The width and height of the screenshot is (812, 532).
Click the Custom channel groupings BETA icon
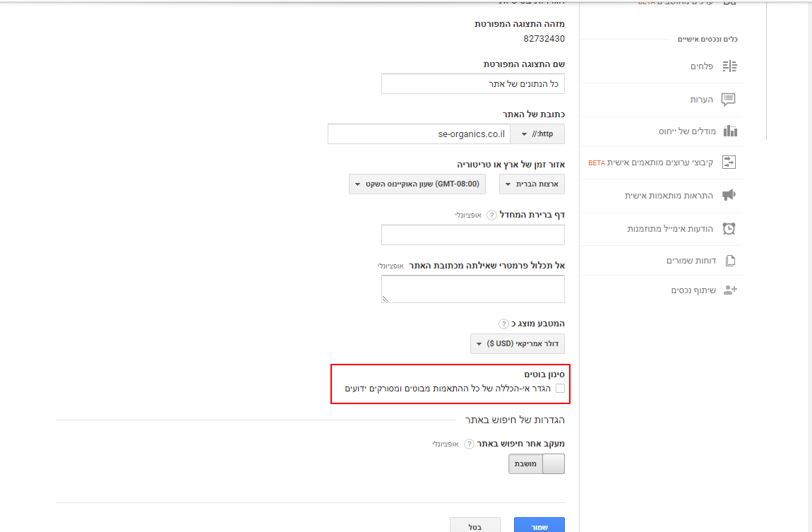pyautogui.click(x=729, y=162)
